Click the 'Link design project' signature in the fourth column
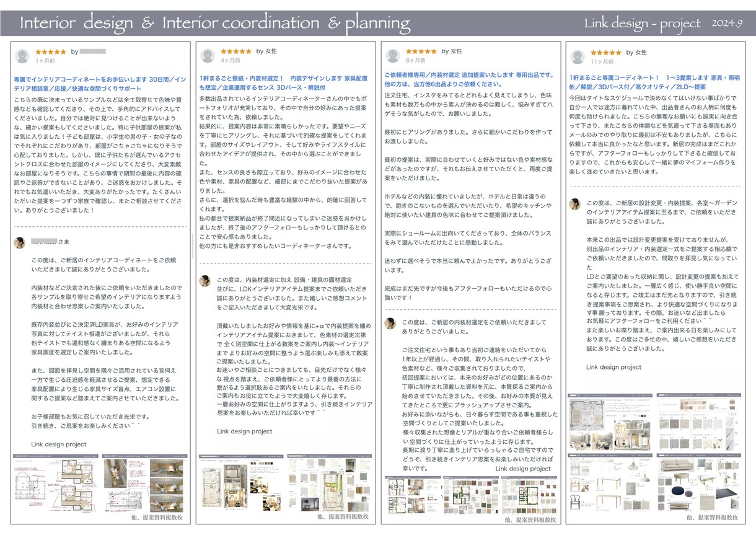Viewport: 756px width, 535px height. (613, 367)
